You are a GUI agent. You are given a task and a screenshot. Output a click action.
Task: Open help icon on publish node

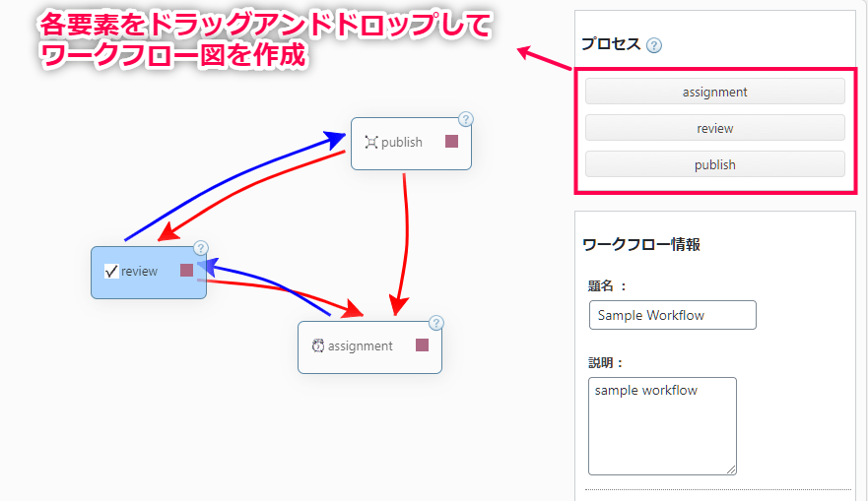[x=466, y=119]
